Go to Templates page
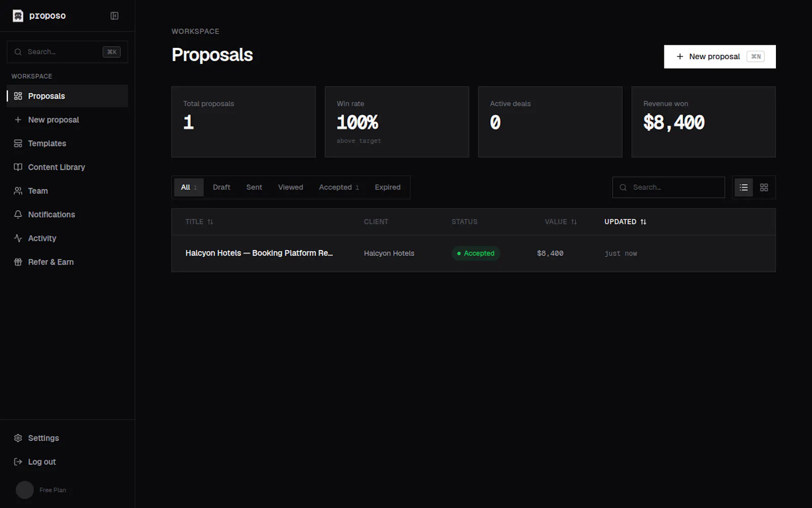Screen dimensions: 812x508 point(67,143)
